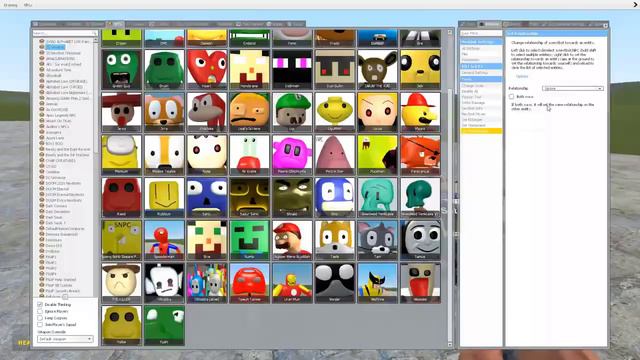Select the Jerry mouse icon
Viewport: 640px width, 360px height.
(164, 112)
